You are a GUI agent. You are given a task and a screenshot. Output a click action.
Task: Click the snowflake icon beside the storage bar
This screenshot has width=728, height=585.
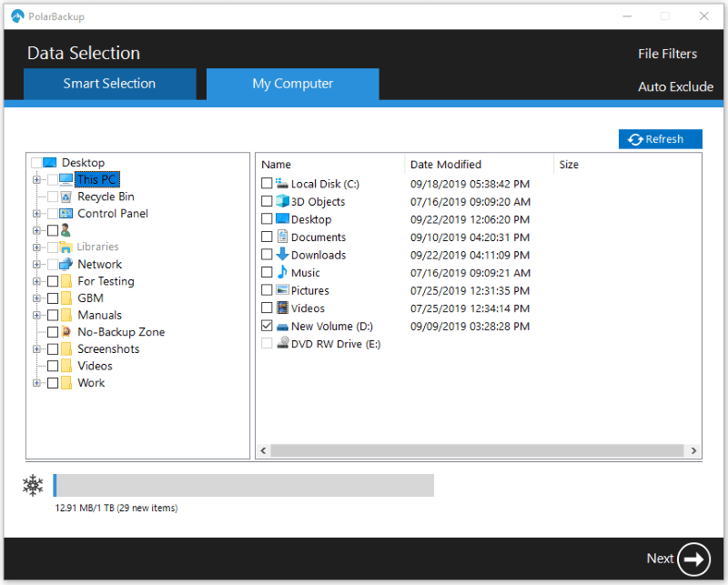[x=33, y=486]
